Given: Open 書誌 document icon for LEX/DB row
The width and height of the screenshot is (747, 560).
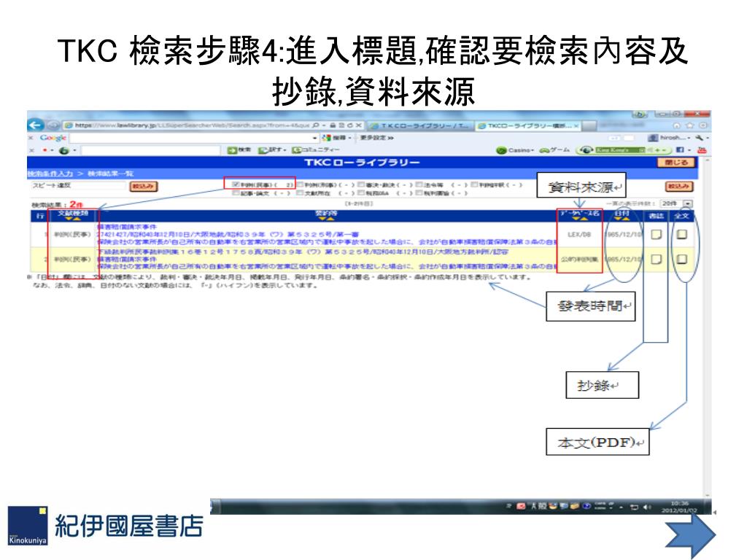Looking at the screenshot, I should tap(656, 234).
